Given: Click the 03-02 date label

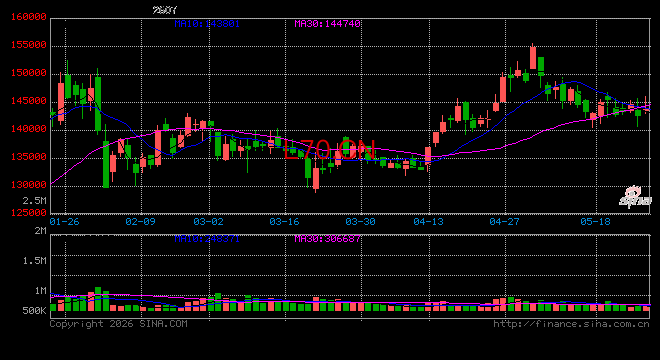Looking at the screenshot, I should pyautogui.click(x=208, y=221).
